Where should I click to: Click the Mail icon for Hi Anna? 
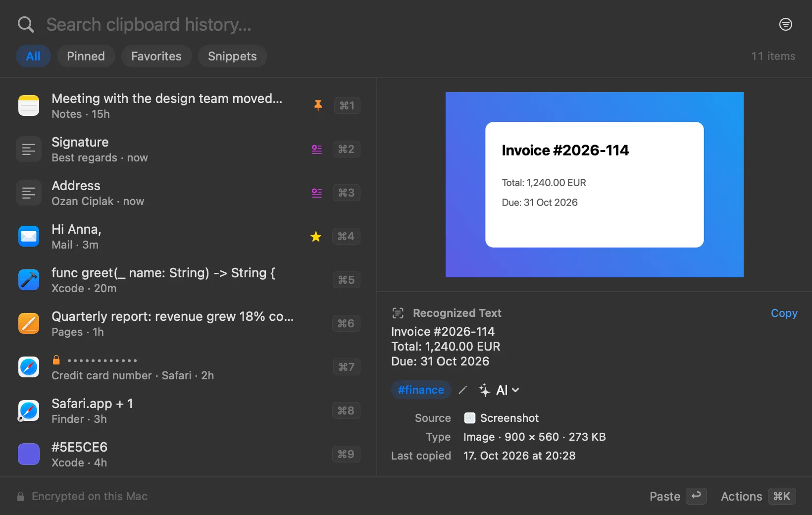[29, 236]
